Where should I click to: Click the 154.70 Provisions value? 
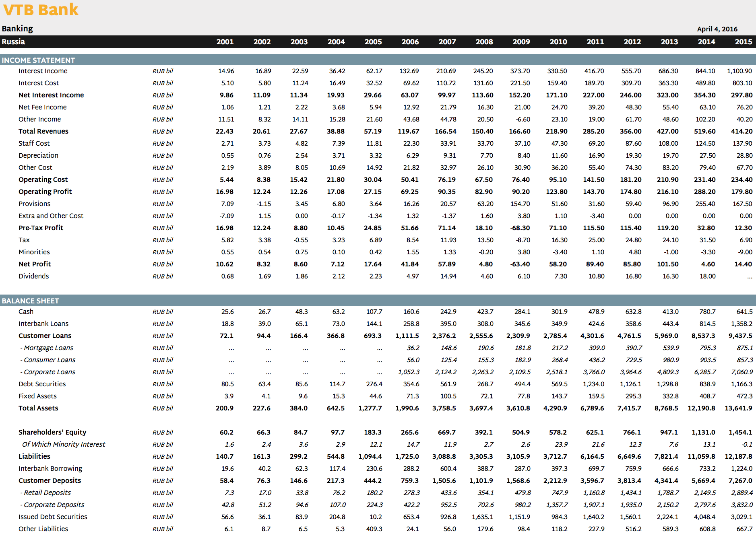(520, 204)
